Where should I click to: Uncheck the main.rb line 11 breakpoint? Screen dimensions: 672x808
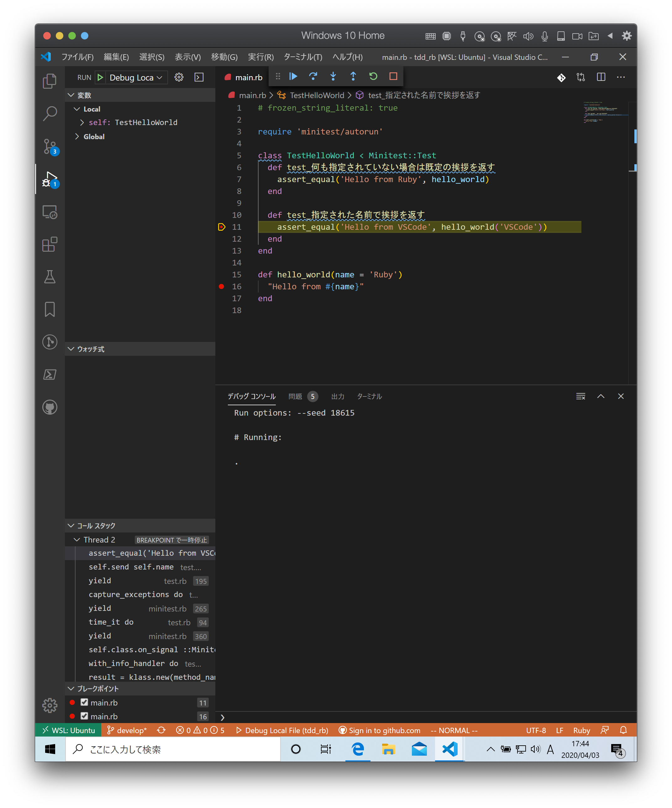tap(85, 702)
